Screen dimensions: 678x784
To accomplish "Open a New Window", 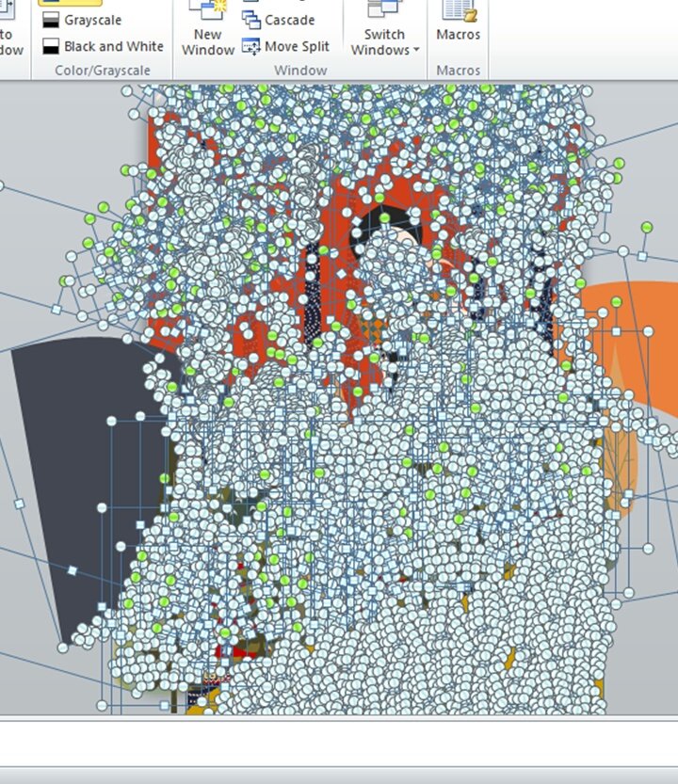I will pos(208,29).
